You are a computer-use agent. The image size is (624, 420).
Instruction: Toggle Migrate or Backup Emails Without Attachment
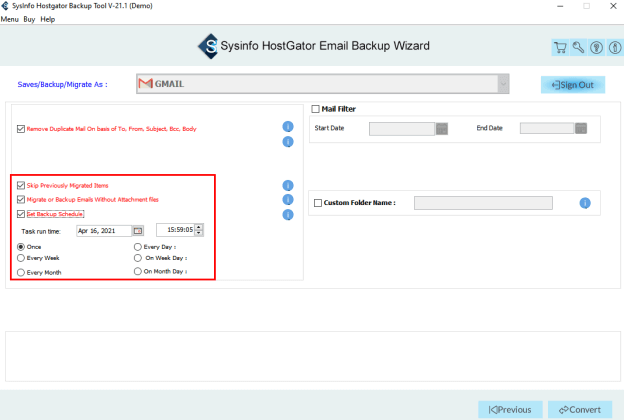21,199
